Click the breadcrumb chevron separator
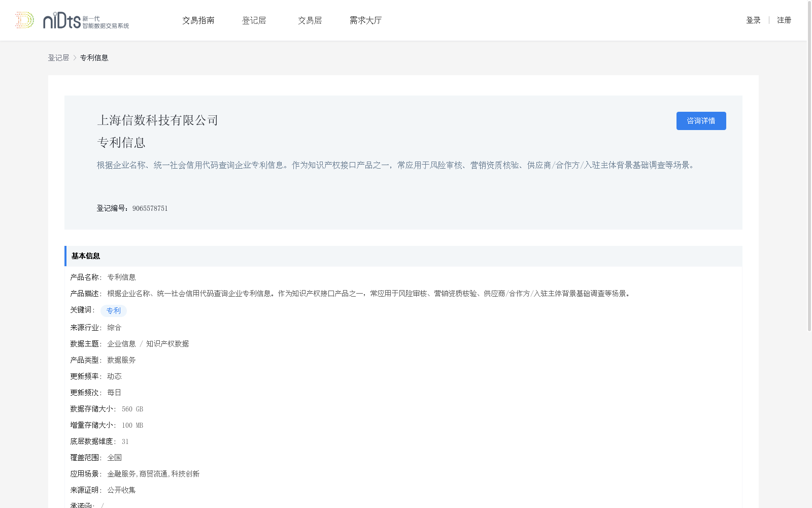This screenshot has height=508, width=812. click(x=75, y=58)
